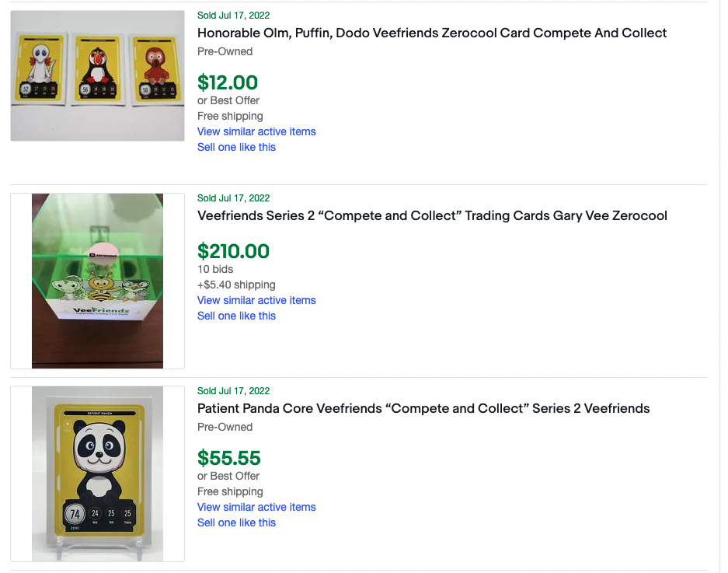Open the Patient Panda Core Veefriends listing
Screen dimensions: 728x573
point(423,408)
